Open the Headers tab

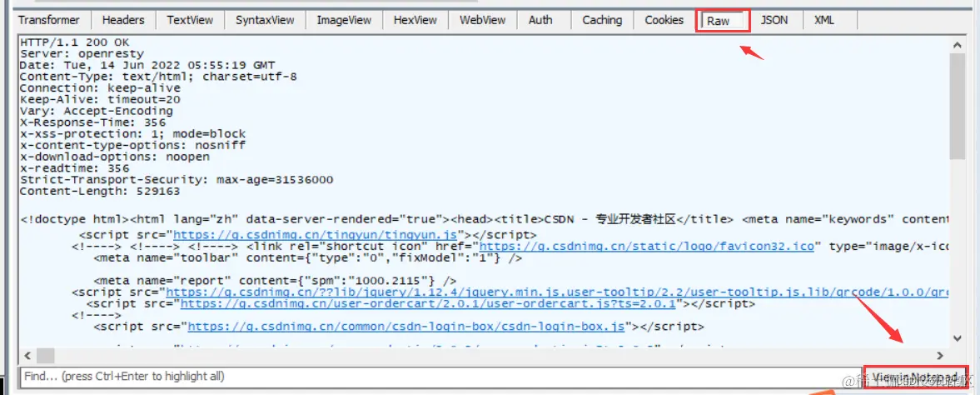[123, 20]
